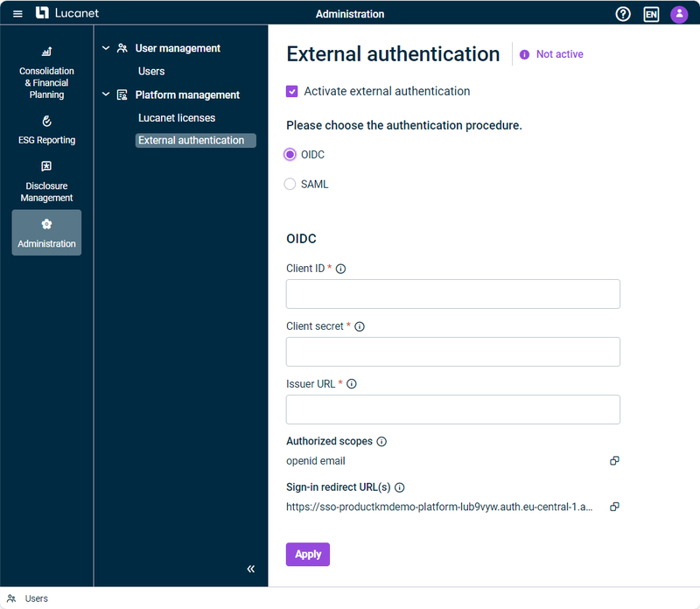This screenshot has width=700, height=609.
Task: Click the Issuer URL info icon
Action: [351, 383]
